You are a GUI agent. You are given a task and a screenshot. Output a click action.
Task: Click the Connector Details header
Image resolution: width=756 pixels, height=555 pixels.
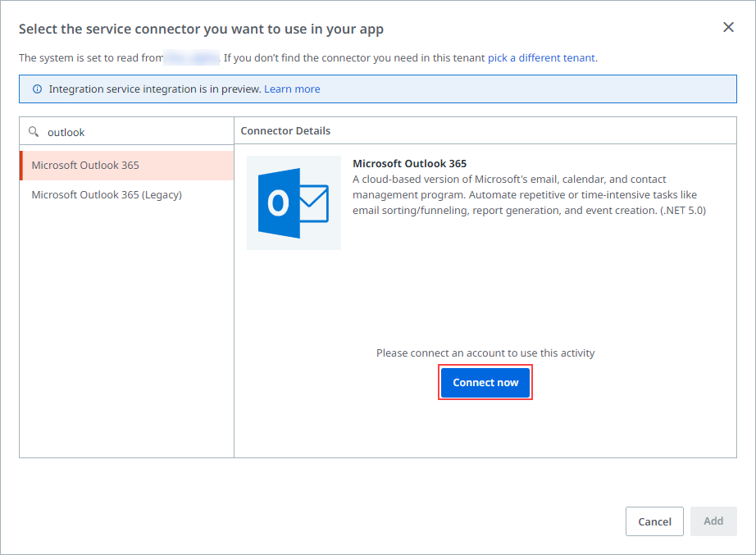coord(285,130)
